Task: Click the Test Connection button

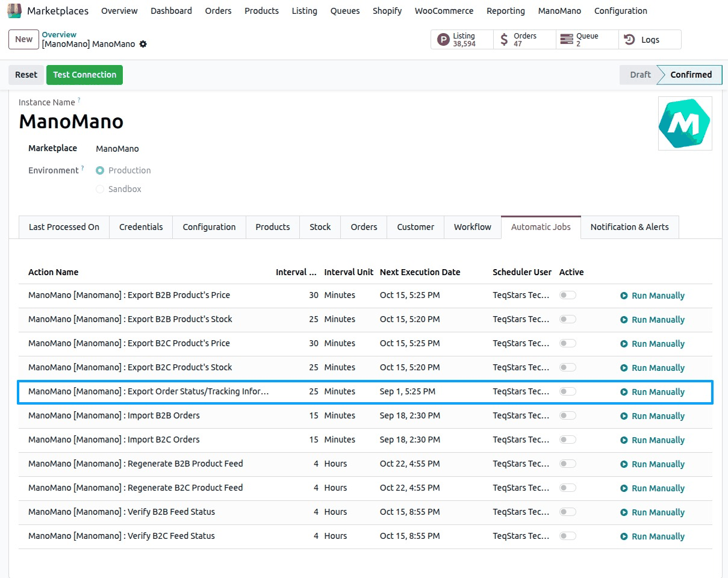Action: point(84,75)
